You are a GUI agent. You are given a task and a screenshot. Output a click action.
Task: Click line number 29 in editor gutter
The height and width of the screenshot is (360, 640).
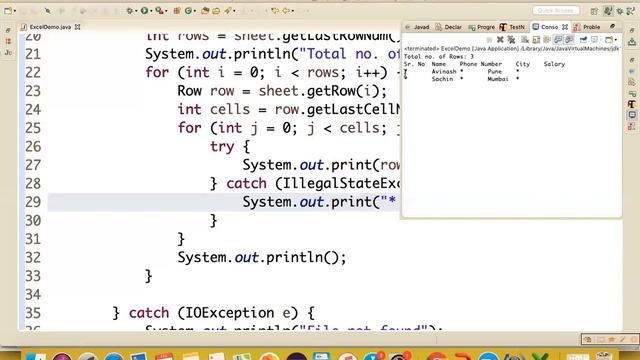tap(33, 202)
